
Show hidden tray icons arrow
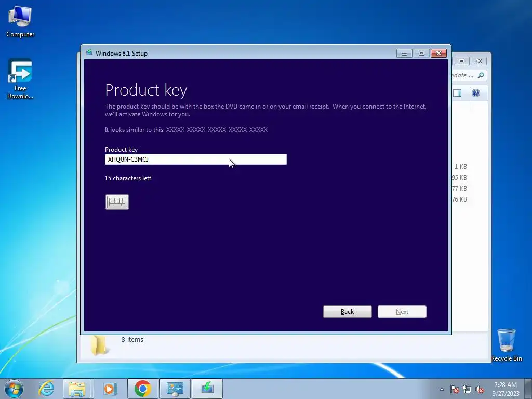tap(442, 389)
